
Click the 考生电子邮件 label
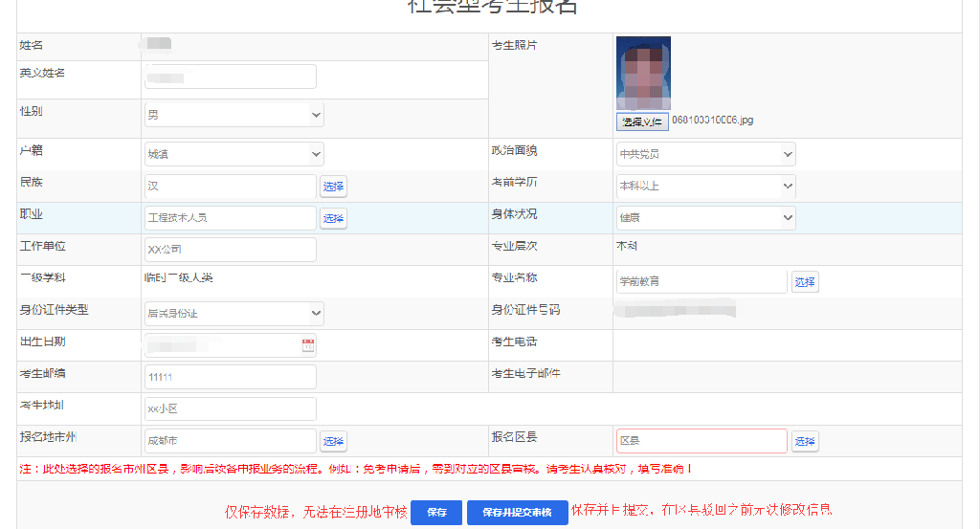[x=525, y=373]
